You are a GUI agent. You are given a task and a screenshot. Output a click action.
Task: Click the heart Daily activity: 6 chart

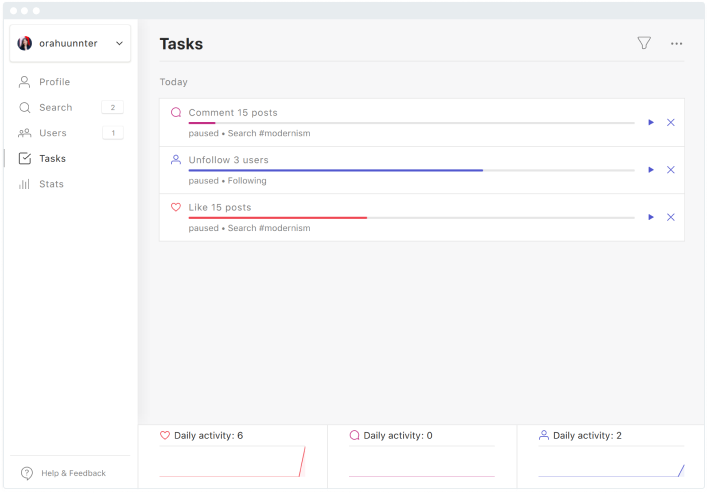[x=233, y=461]
